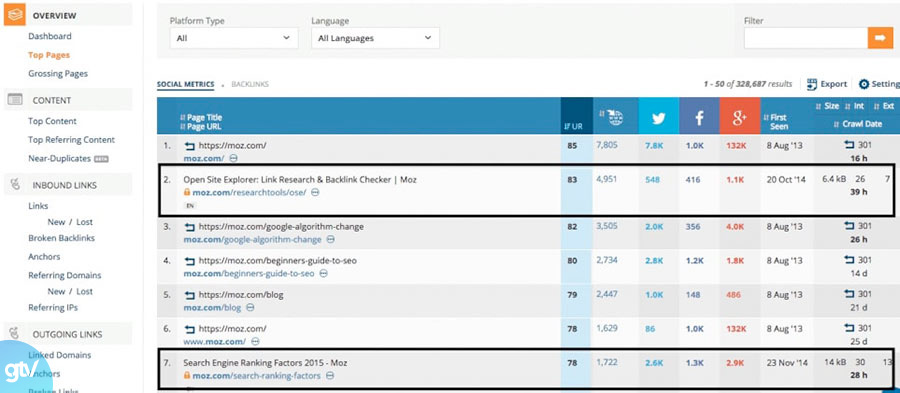The height and width of the screenshot is (393, 900).
Task: Click lock icon for moz.com/search-ranking-factors
Action: (187, 376)
